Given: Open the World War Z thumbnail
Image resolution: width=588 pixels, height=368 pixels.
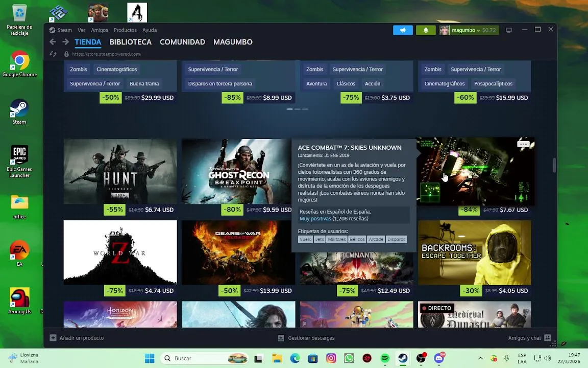Looking at the screenshot, I should tap(120, 252).
